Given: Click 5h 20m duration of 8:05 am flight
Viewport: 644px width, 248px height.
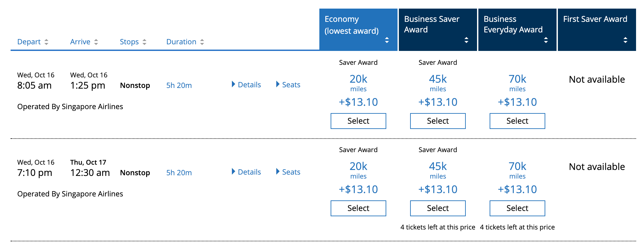Looking at the screenshot, I should coord(179,85).
